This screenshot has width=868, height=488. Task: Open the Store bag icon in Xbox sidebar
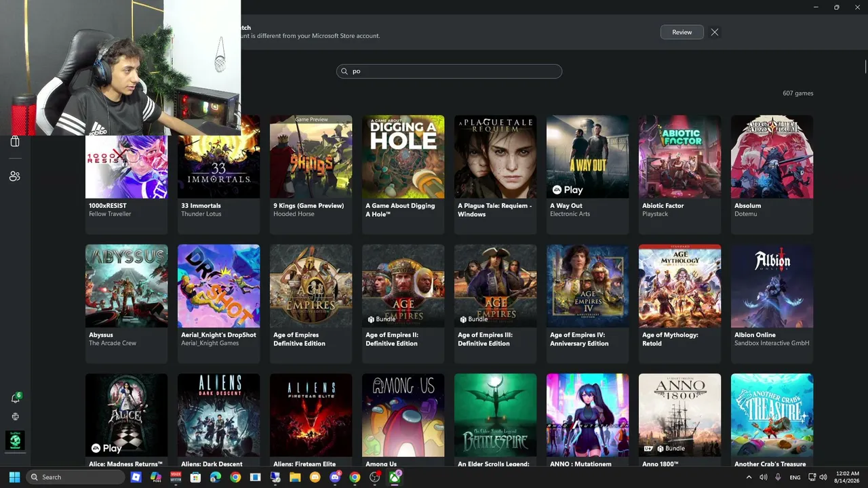click(x=15, y=142)
